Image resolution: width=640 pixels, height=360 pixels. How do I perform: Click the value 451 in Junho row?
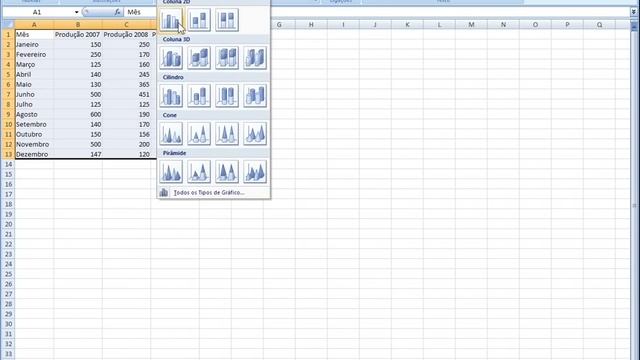(x=126, y=94)
